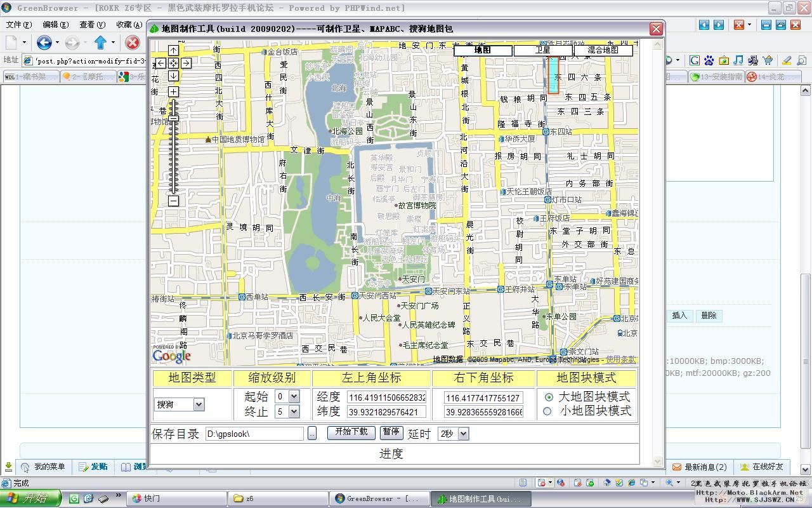Switch to 地图 map view tab
The width and height of the screenshot is (812, 508).
(x=483, y=50)
